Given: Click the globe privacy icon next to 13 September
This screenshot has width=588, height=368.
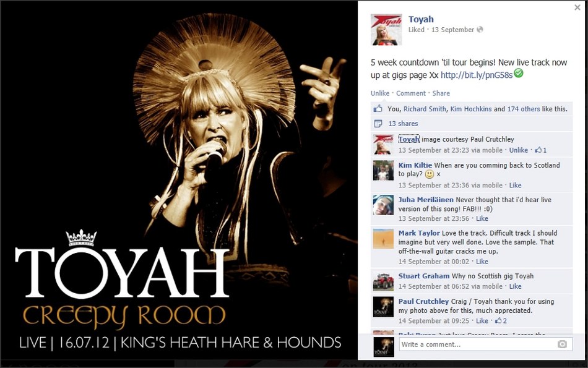Looking at the screenshot, I should pyautogui.click(x=480, y=30).
